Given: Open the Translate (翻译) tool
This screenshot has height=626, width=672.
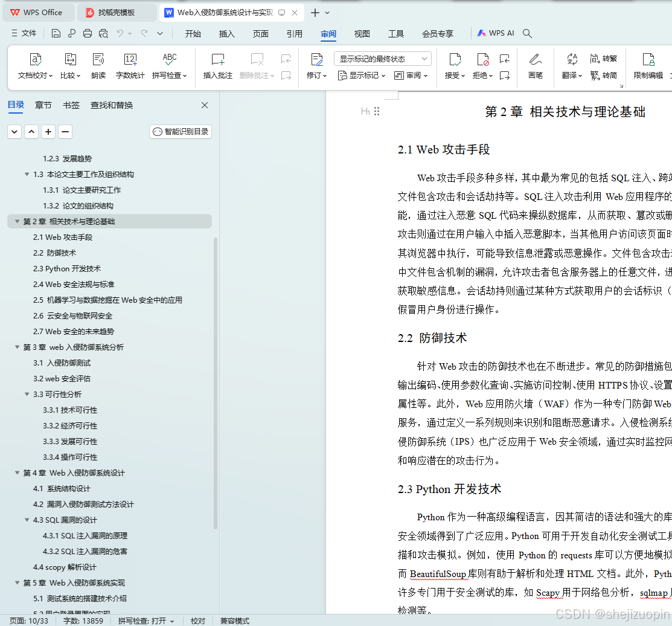Looking at the screenshot, I should (x=572, y=66).
